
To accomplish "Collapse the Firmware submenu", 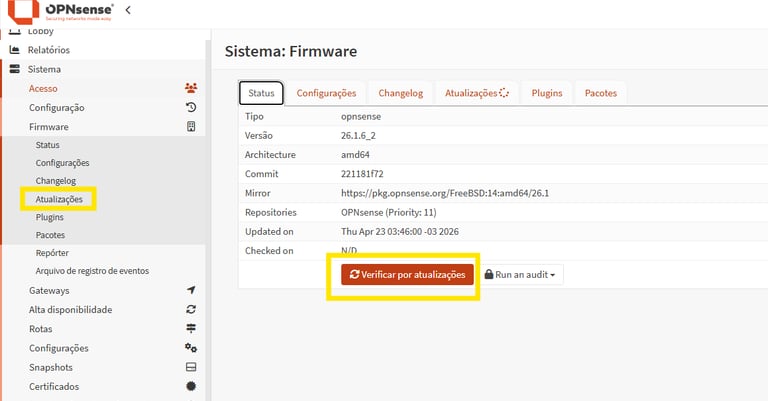I will click(x=48, y=127).
